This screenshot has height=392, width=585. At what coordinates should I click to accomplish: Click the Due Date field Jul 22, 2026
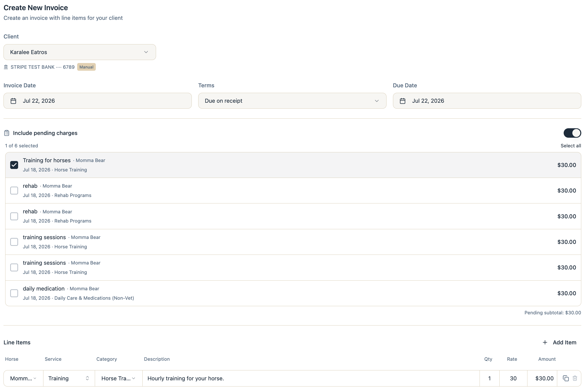click(487, 101)
